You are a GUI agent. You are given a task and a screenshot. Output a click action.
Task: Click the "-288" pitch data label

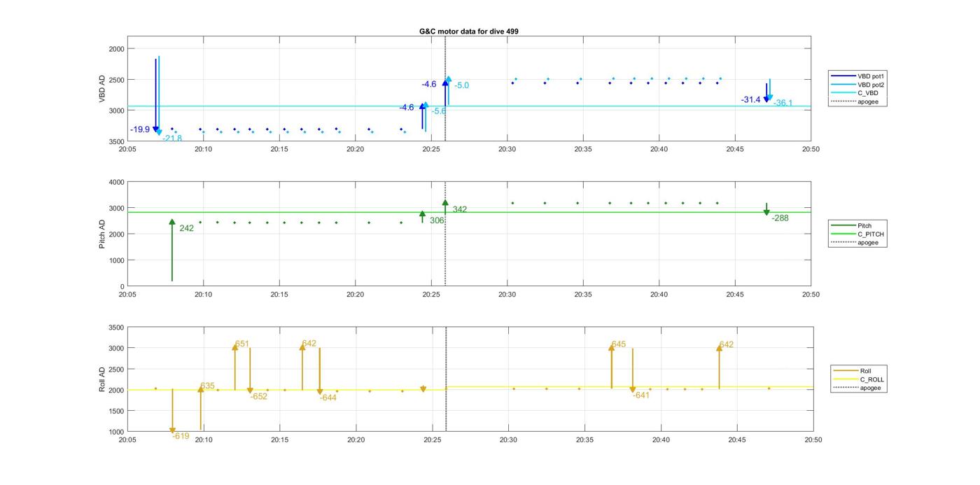(x=780, y=218)
